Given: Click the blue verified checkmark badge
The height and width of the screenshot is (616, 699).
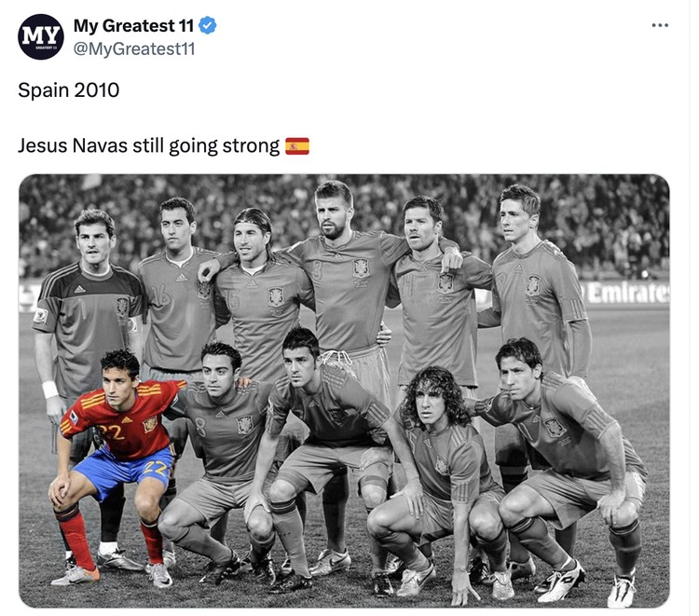Looking at the screenshot, I should (207, 25).
